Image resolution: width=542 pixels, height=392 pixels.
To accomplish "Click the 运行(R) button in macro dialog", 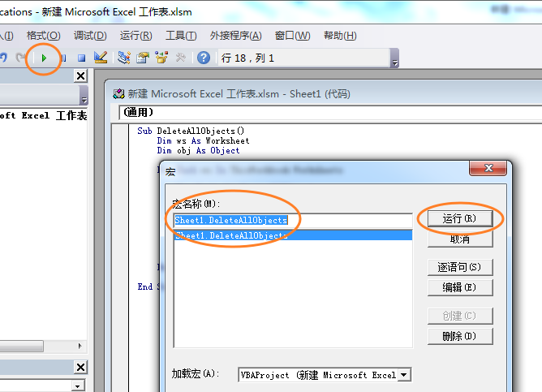I will click(x=459, y=219).
